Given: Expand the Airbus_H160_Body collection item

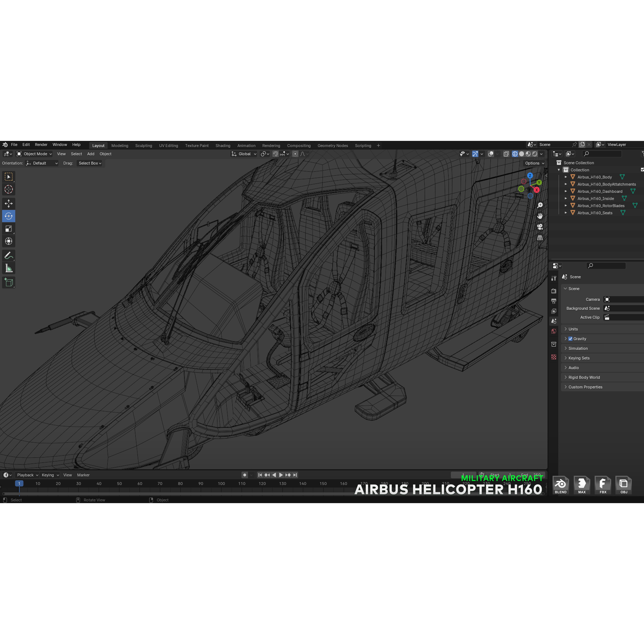Looking at the screenshot, I should click(x=566, y=177).
